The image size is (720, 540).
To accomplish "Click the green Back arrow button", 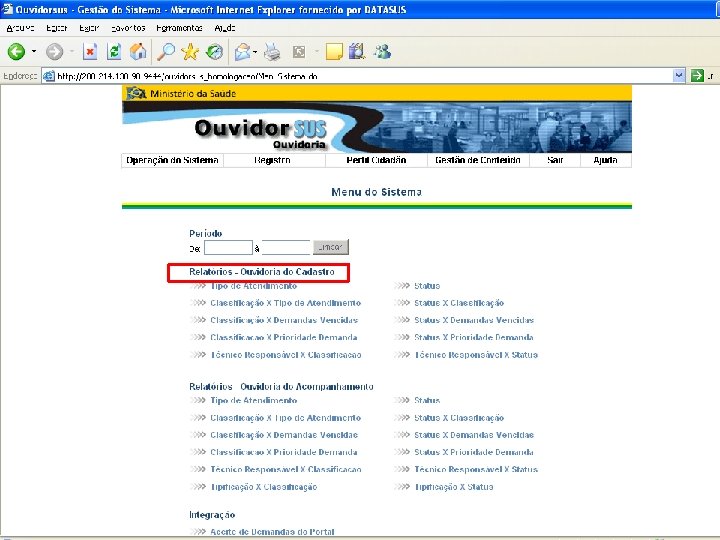I will click(17, 51).
